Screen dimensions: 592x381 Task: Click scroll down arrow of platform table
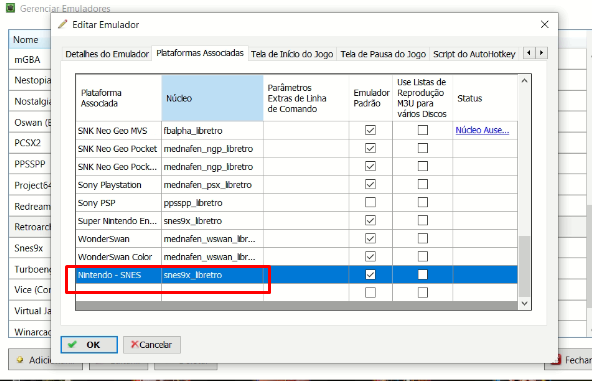[x=524, y=304]
